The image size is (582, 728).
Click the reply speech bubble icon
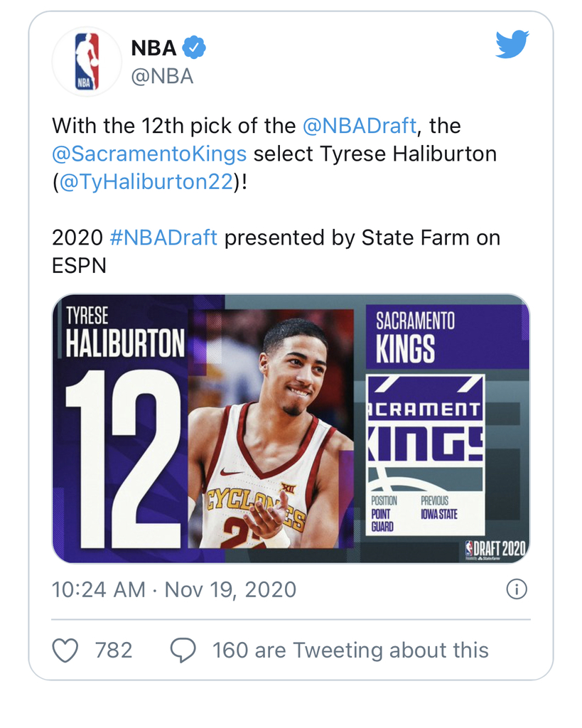(x=183, y=650)
